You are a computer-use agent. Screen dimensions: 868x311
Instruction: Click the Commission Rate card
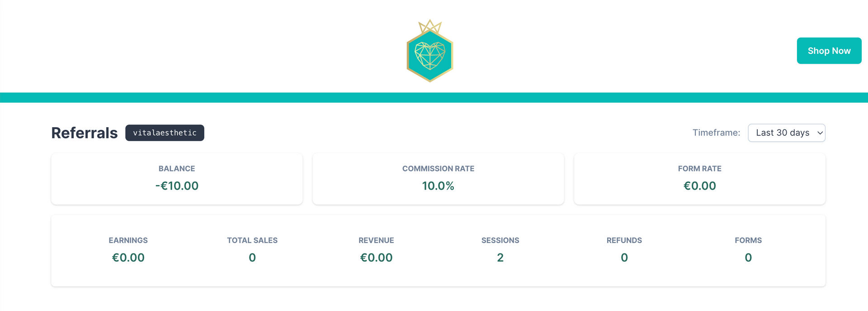(438, 178)
